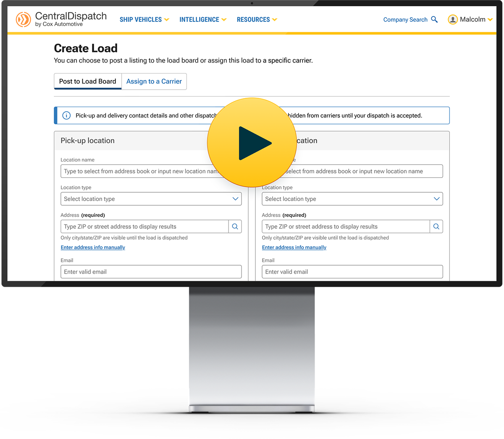The height and width of the screenshot is (439, 504).
Task: Click the Company Search link text
Action: tap(405, 20)
